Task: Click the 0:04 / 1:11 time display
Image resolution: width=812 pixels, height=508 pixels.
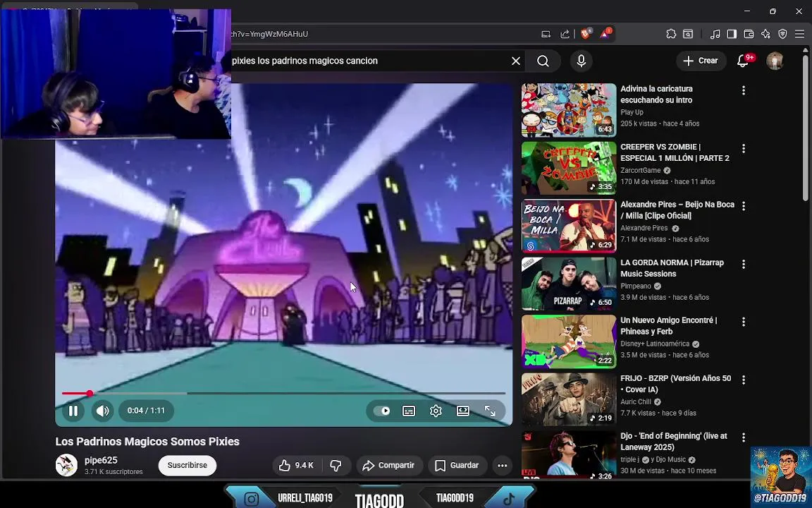Action: [146, 411]
